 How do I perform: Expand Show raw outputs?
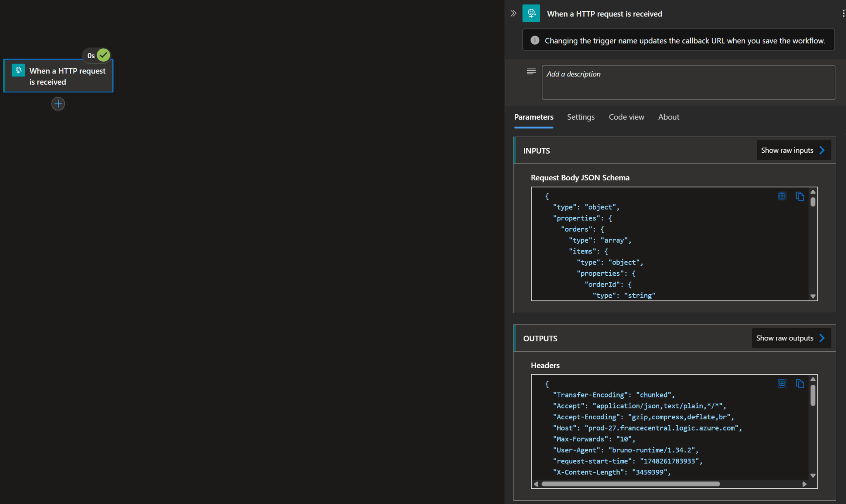[791, 338]
